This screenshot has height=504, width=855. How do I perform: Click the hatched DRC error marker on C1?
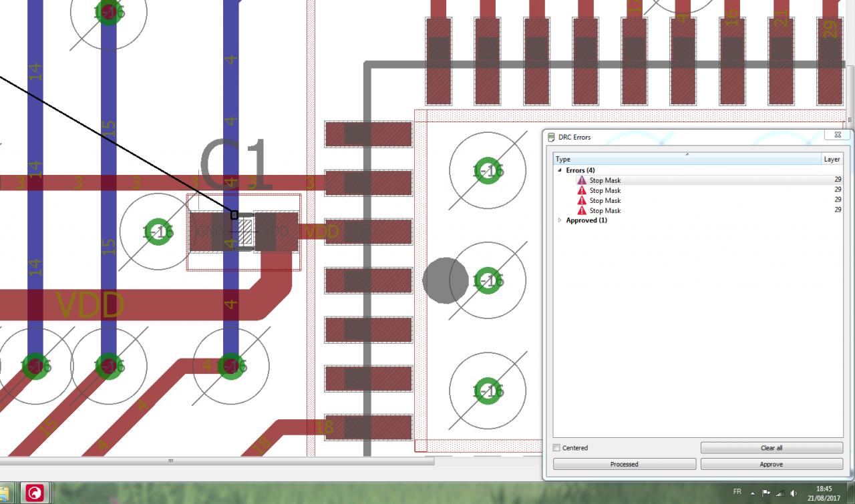(246, 232)
